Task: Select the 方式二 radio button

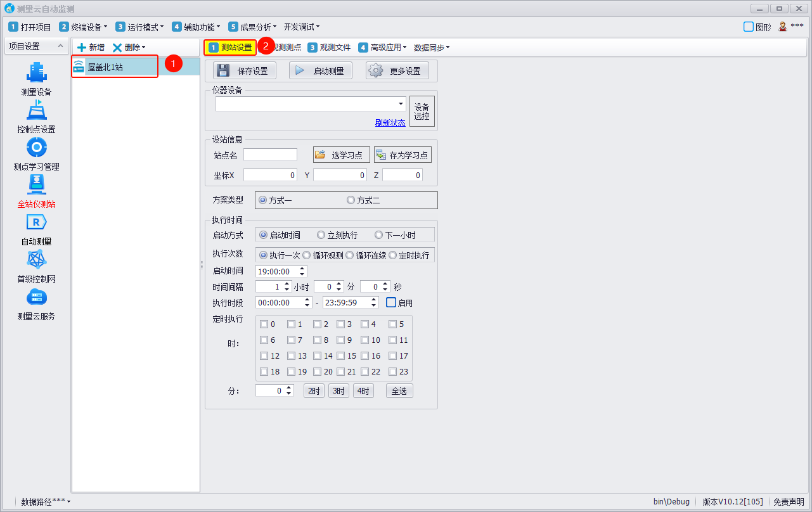Action: tap(351, 200)
